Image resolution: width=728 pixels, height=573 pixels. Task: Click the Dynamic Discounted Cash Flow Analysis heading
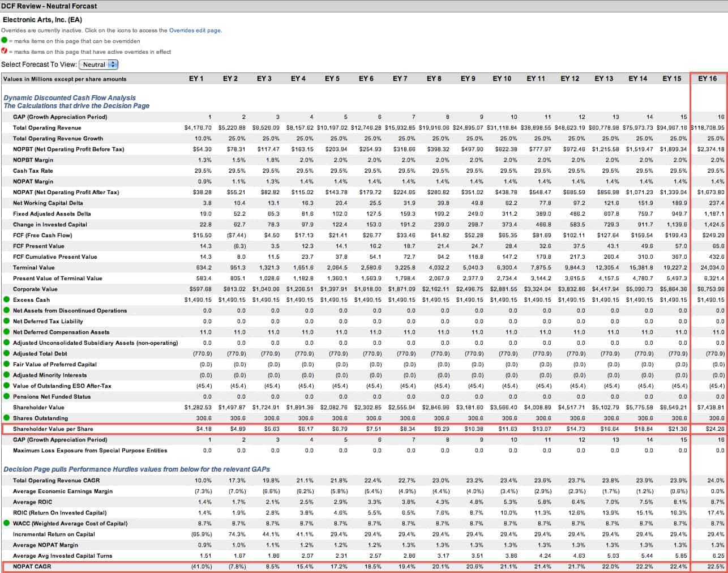pos(70,98)
